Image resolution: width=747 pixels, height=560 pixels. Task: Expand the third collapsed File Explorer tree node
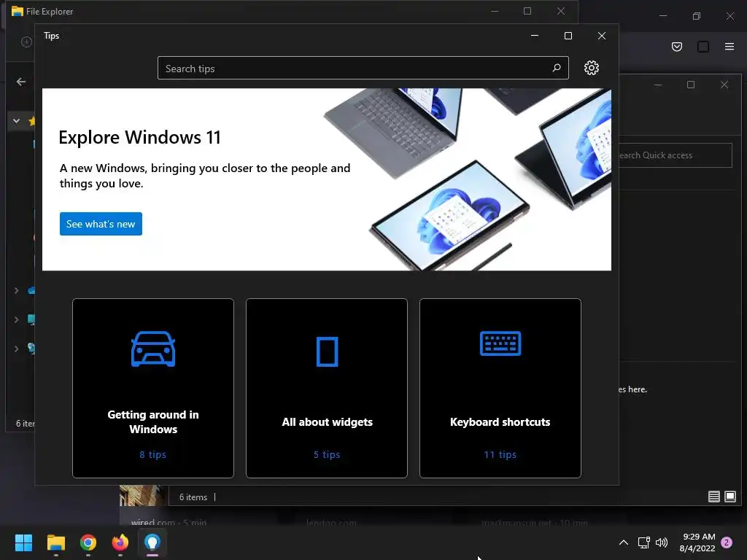[x=16, y=349]
